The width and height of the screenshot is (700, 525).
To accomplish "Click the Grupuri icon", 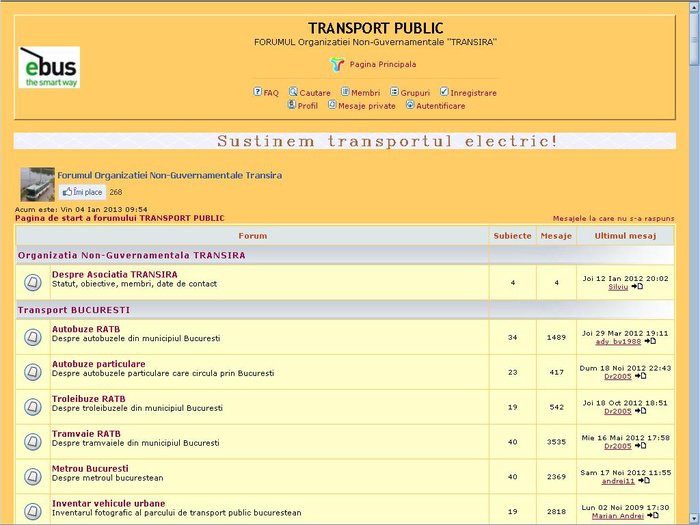I will (x=394, y=92).
